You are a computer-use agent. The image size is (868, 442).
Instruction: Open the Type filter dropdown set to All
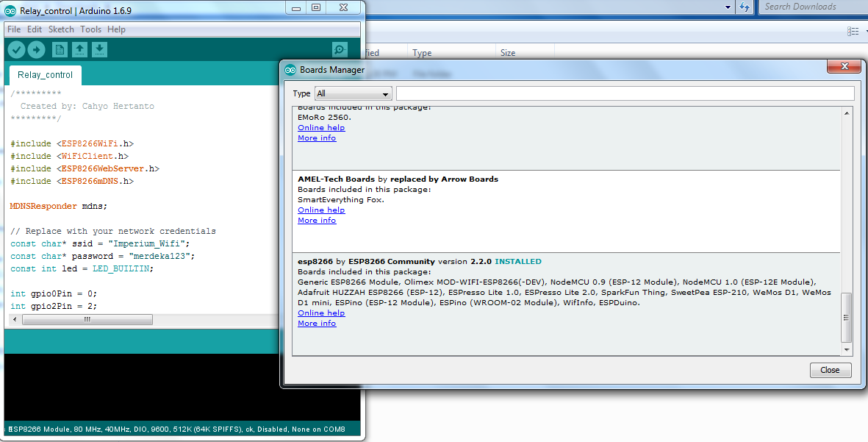pyautogui.click(x=354, y=93)
